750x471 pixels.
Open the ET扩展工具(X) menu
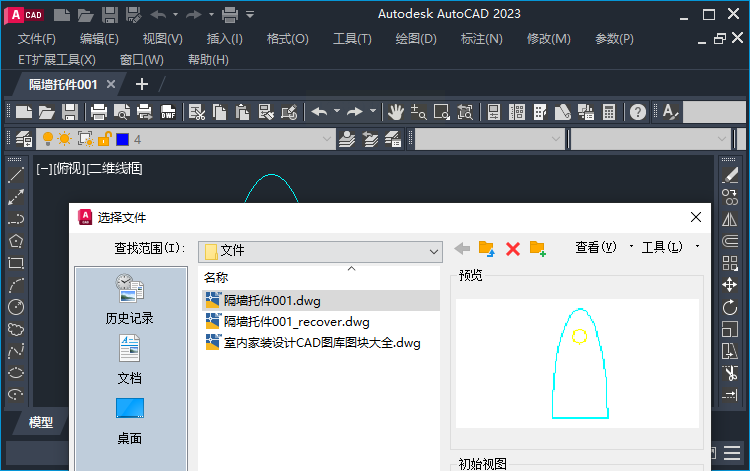click(x=56, y=60)
